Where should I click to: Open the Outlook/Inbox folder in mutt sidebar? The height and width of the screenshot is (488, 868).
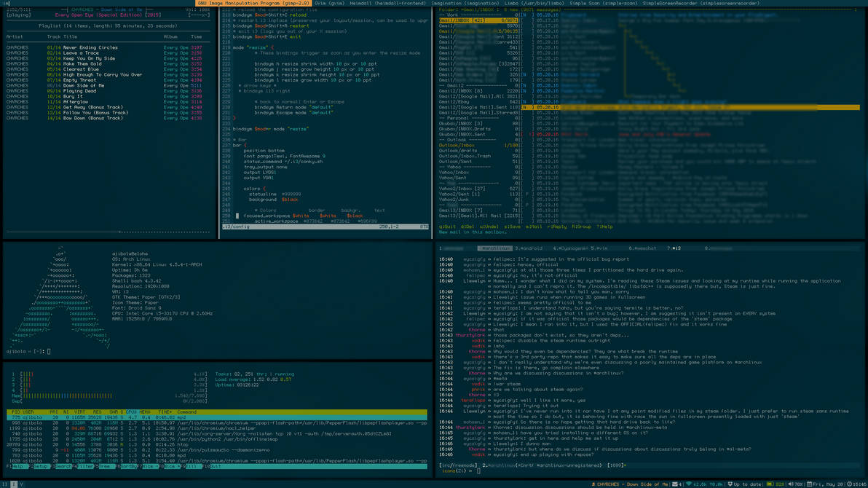(479, 145)
